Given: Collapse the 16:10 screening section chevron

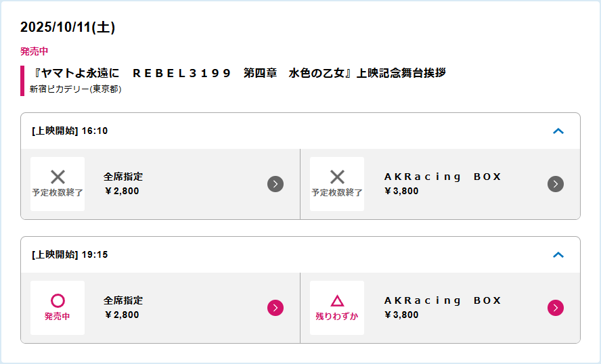Looking at the screenshot, I should (558, 131).
